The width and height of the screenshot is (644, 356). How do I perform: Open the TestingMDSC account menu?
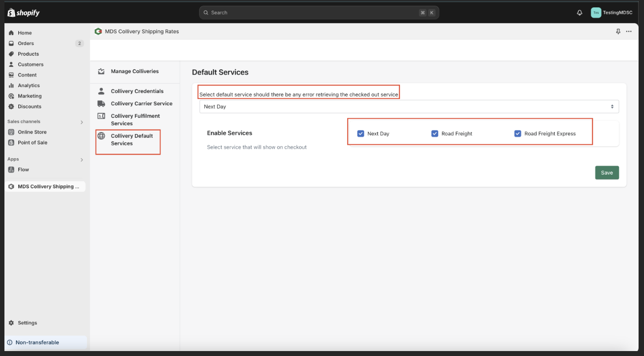[x=611, y=13]
